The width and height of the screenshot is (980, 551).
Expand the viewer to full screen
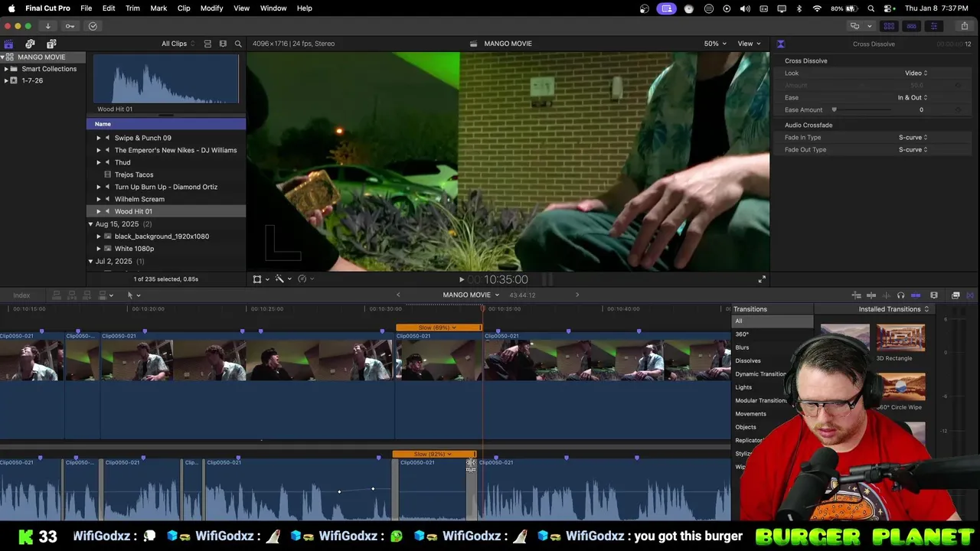(762, 280)
